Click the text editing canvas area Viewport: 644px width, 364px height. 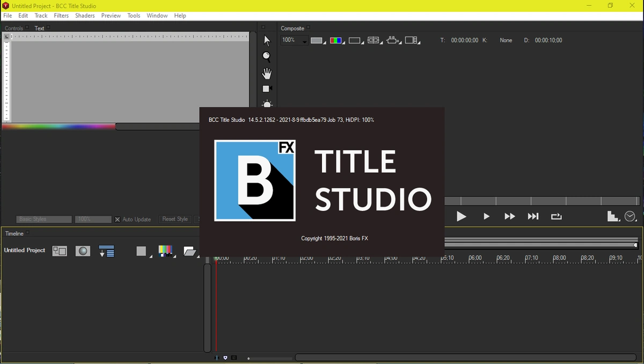(130, 82)
